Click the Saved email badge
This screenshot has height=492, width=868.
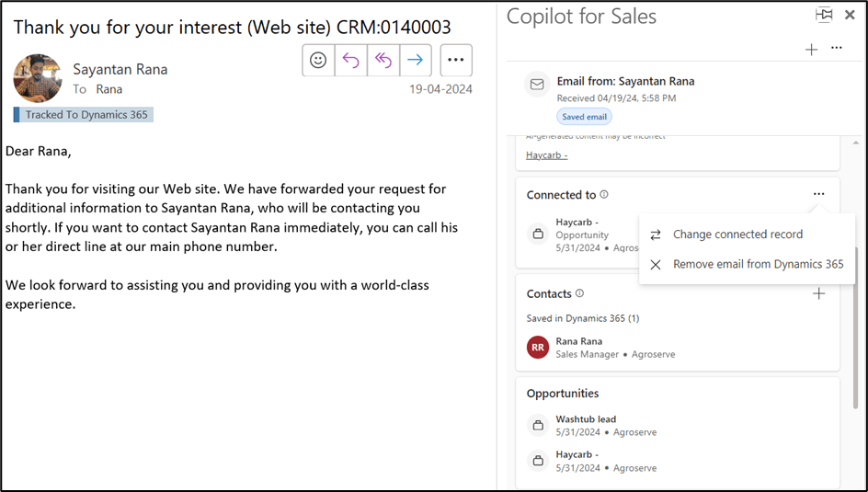(x=584, y=117)
